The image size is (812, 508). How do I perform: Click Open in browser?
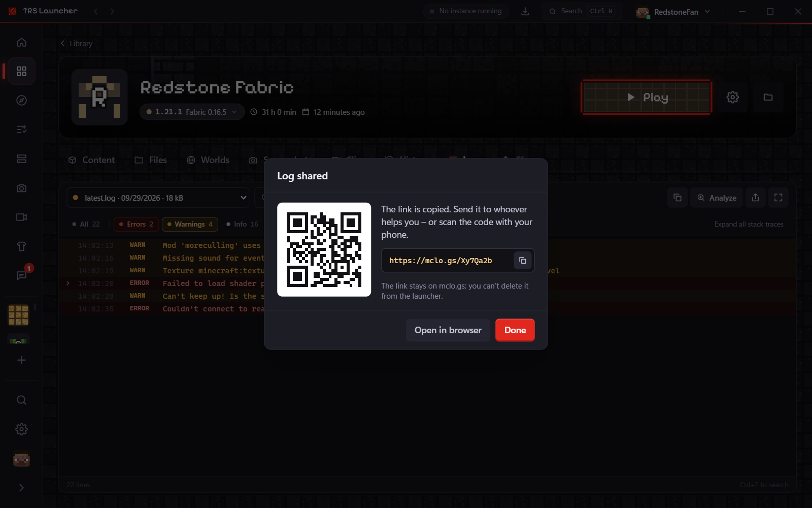(x=448, y=330)
